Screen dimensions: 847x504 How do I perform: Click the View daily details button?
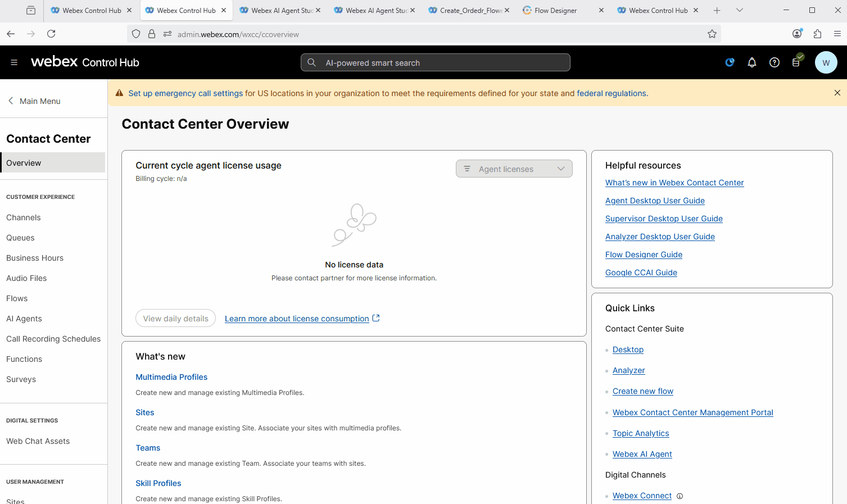point(175,319)
